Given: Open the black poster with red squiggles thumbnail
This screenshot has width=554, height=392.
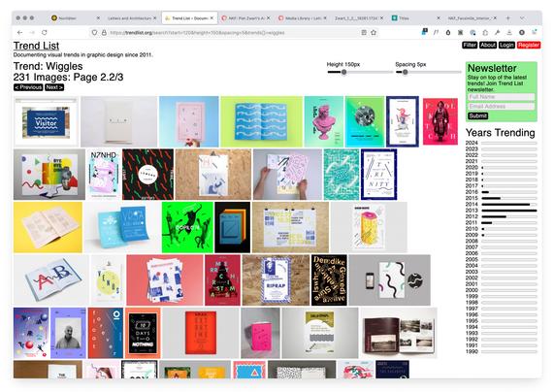Looking at the screenshot, I should pos(147,175).
